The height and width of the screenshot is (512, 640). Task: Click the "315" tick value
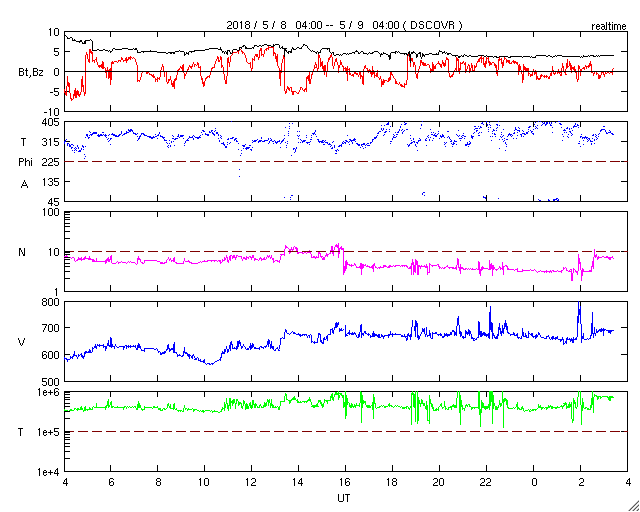tap(52, 142)
